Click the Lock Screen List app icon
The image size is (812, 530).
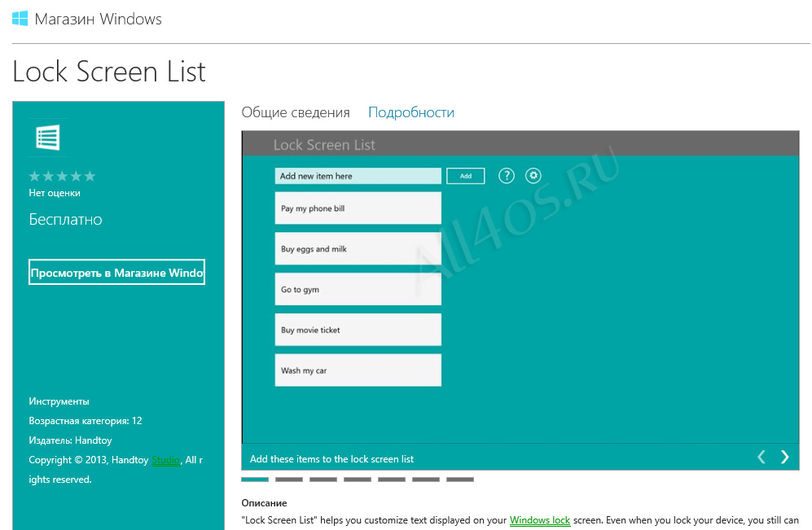point(47,138)
